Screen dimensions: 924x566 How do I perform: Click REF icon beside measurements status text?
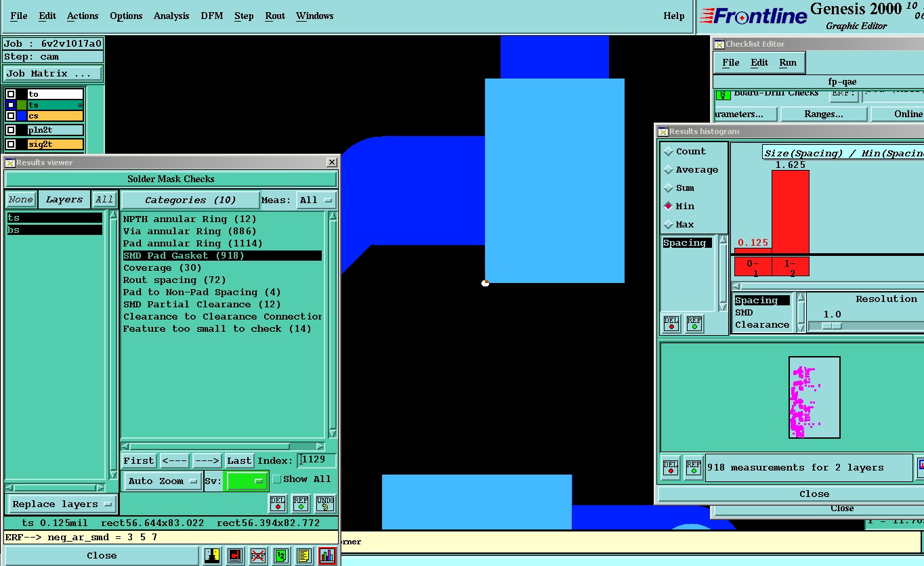tap(694, 468)
